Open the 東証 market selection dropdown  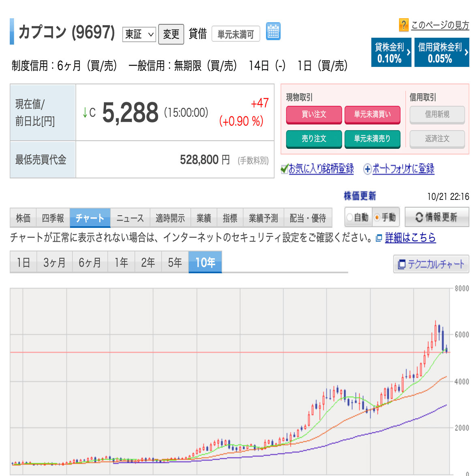(139, 34)
